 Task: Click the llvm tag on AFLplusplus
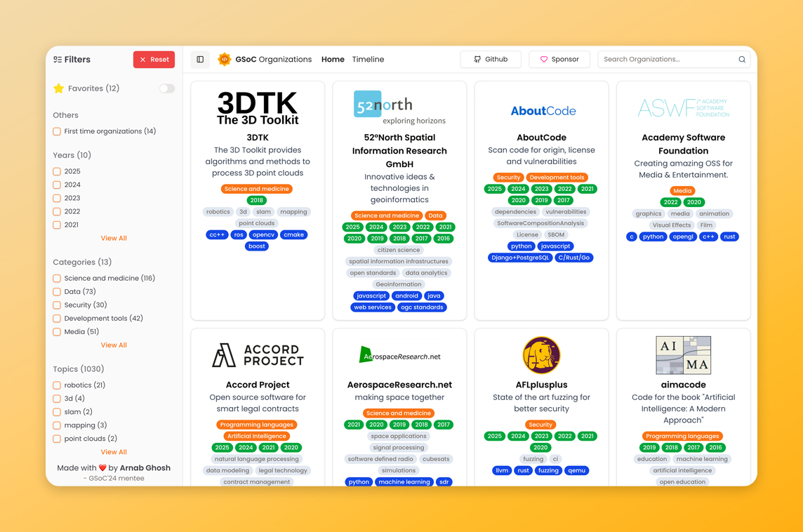click(502, 470)
